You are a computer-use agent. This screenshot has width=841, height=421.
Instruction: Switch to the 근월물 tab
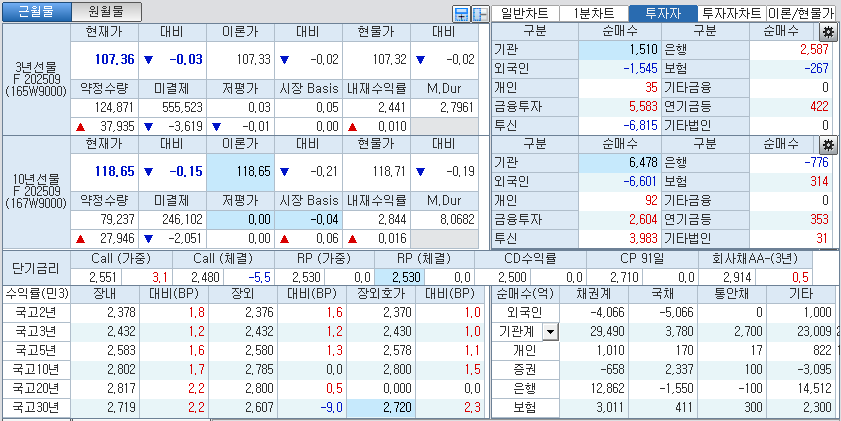click(x=37, y=11)
